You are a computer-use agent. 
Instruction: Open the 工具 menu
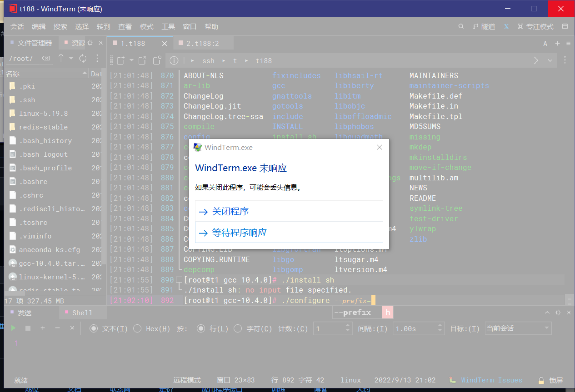pyautogui.click(x=168, y=27)
